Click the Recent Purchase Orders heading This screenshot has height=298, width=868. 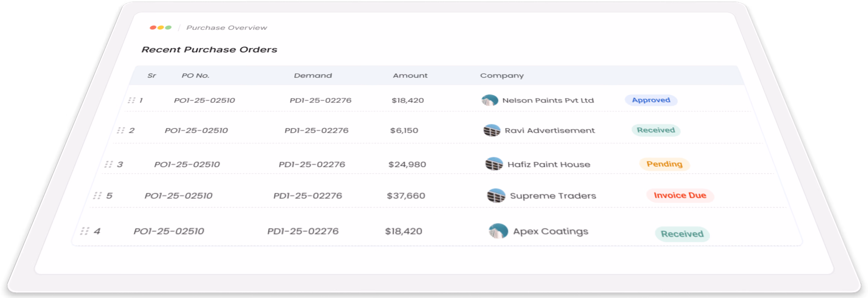click(x=209, y=50)
